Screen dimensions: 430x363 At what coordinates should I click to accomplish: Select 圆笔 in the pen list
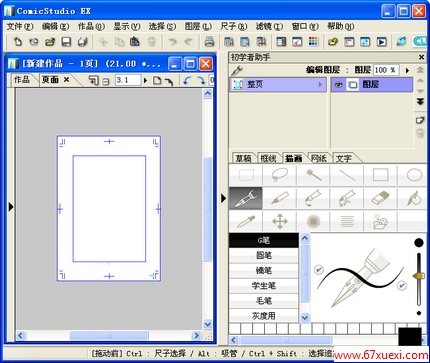[264, 255]
